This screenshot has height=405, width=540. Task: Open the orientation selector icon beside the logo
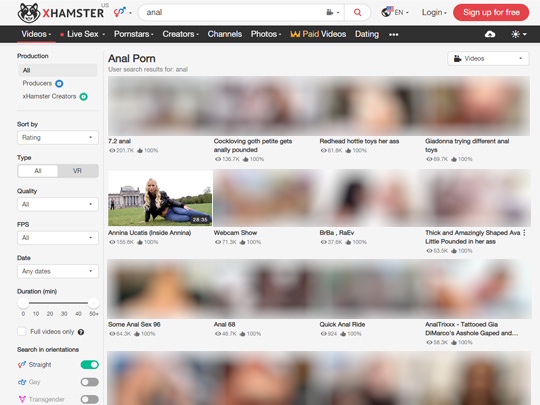point(120,12)
